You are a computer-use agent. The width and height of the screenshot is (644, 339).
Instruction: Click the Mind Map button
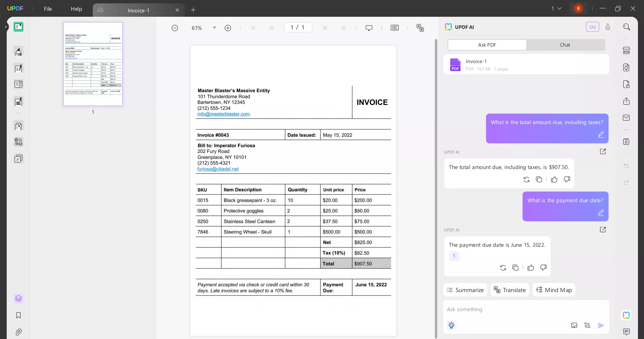click(554, 290)
